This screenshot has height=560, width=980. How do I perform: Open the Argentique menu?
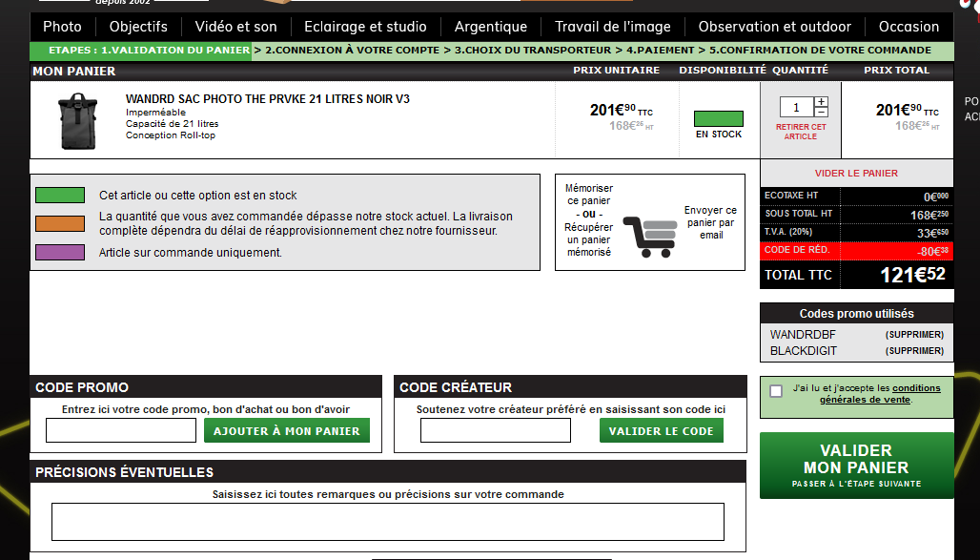(x=491, y=27)
